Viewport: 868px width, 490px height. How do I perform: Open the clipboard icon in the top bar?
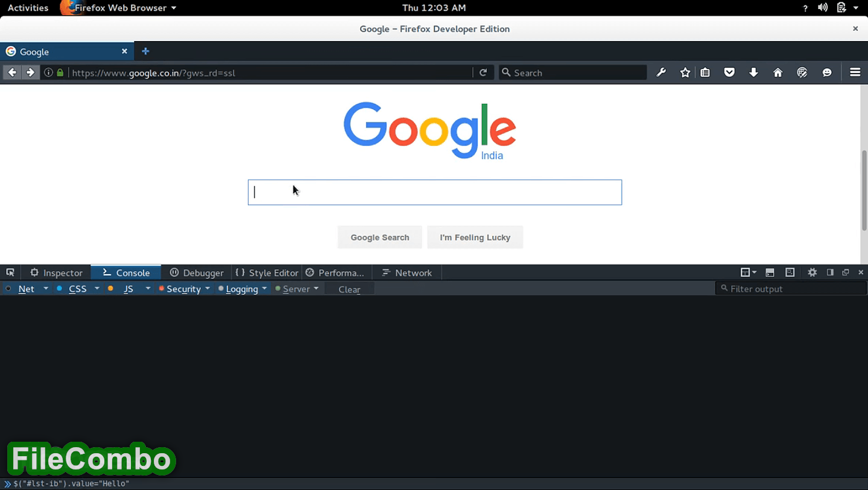[841, 8]
